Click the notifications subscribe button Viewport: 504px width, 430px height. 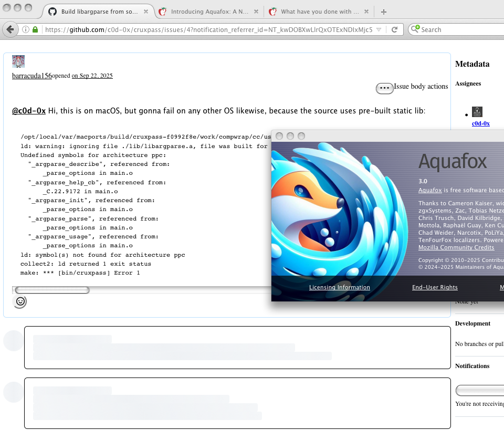(x=479, y=391)
